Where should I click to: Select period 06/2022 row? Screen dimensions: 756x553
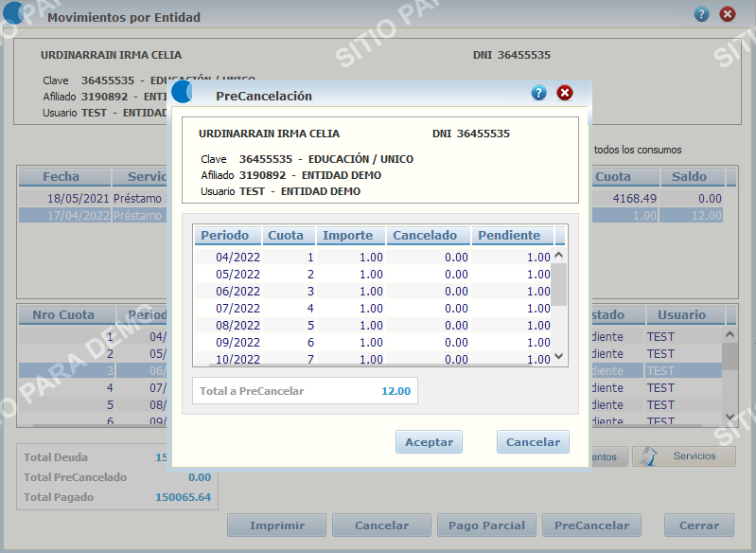pos(373,291)
